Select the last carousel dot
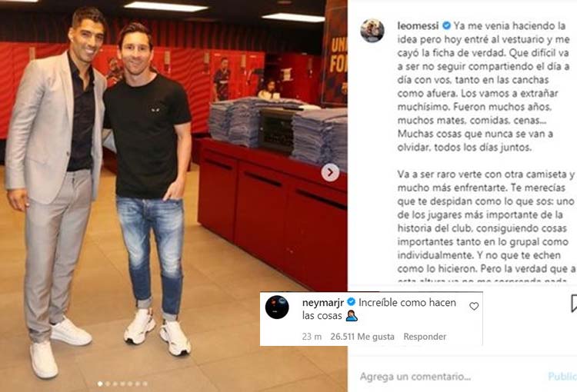 (145, 384)
